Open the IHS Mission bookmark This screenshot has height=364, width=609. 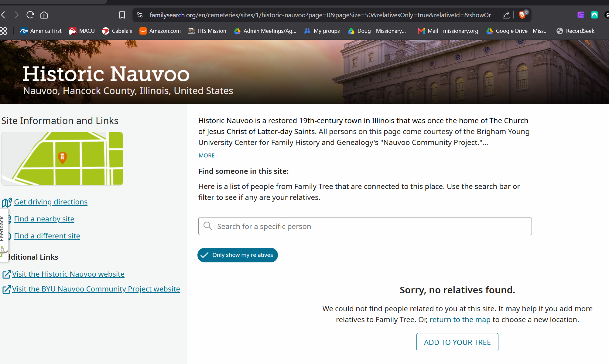point(207,31)
